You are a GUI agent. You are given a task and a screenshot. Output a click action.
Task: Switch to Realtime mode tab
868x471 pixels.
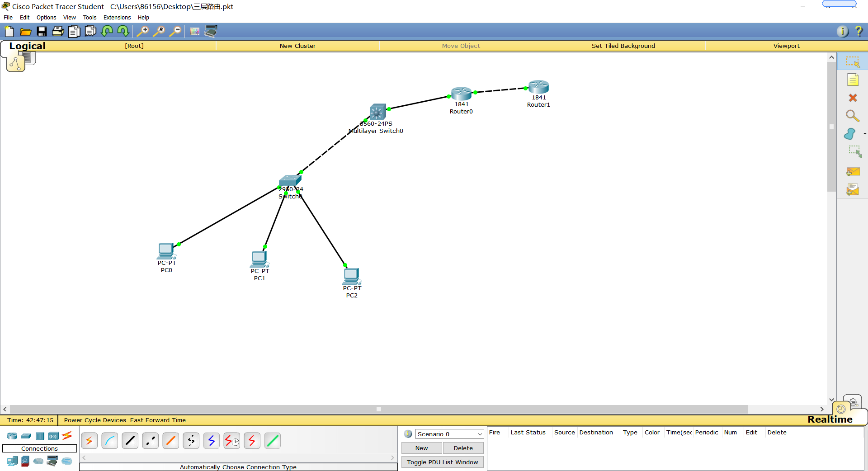click(830, 419)
